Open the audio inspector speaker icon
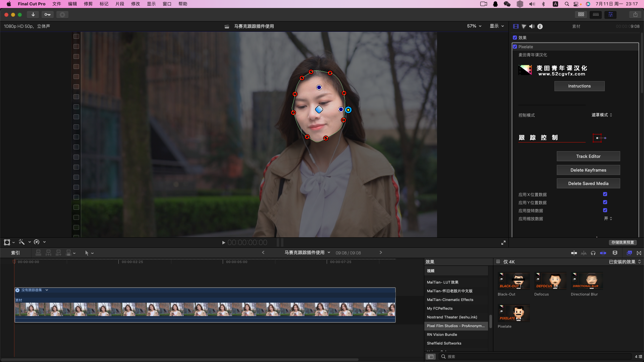The width and height of the screenshot is (644, 362). click(x=532, y=26)
